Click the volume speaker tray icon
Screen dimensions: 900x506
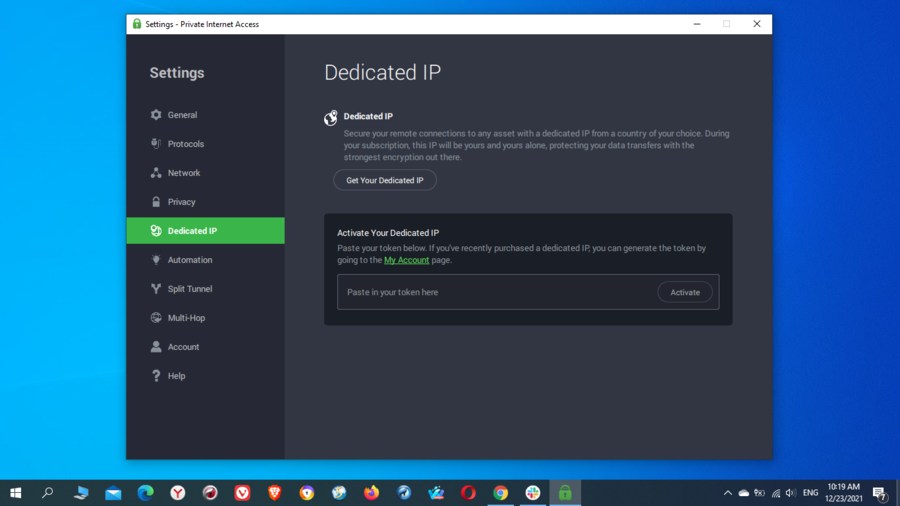point(791,493)
